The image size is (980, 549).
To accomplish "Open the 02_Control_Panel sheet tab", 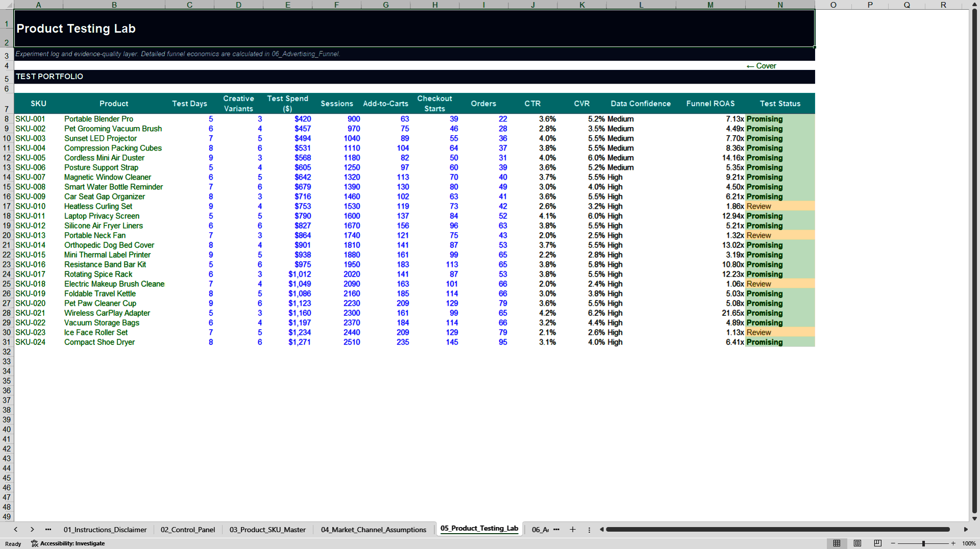I will pos(188,530).
